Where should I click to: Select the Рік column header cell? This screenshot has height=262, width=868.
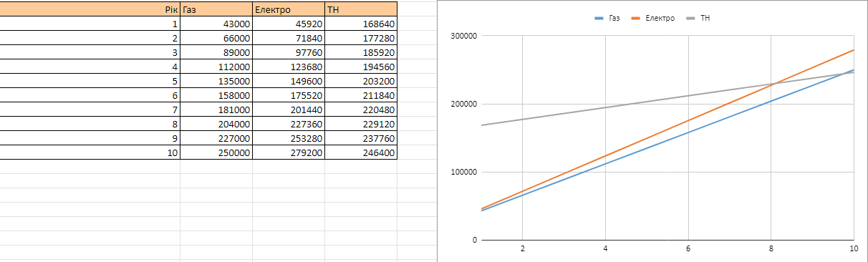[90, 9]
